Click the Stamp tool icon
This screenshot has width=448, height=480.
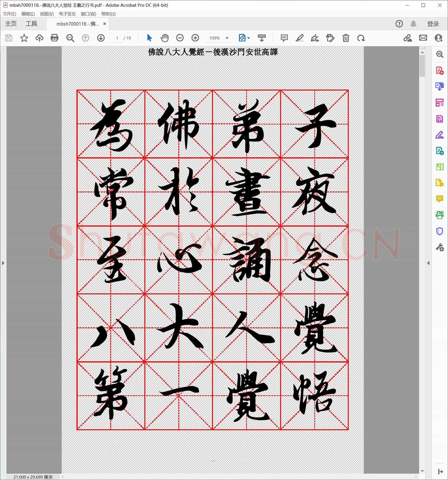330,38
